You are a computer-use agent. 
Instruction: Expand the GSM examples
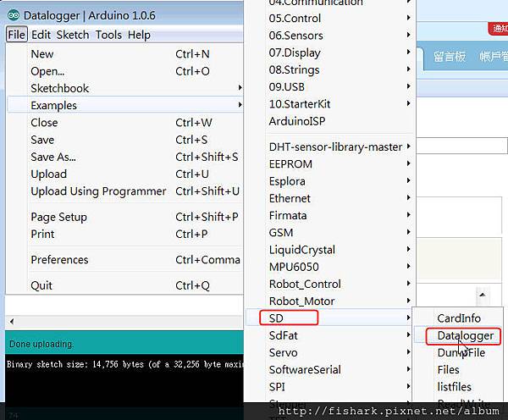330,233
